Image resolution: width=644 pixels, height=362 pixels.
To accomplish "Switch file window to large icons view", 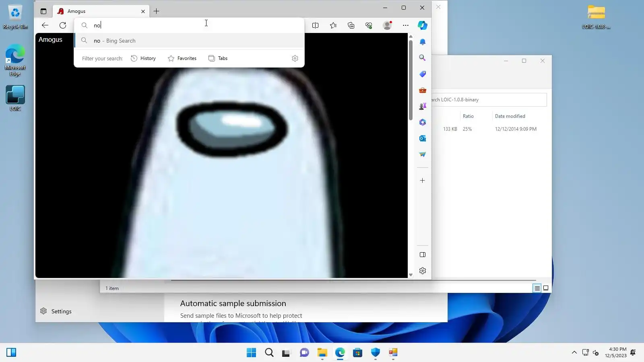I will [546, 288].
